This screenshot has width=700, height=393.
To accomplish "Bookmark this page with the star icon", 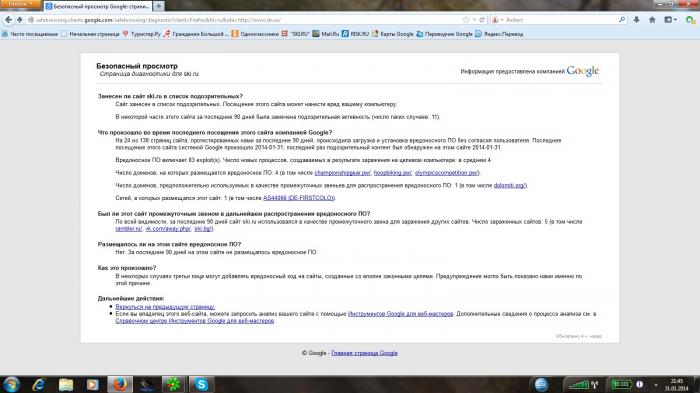I will point(466,20).
